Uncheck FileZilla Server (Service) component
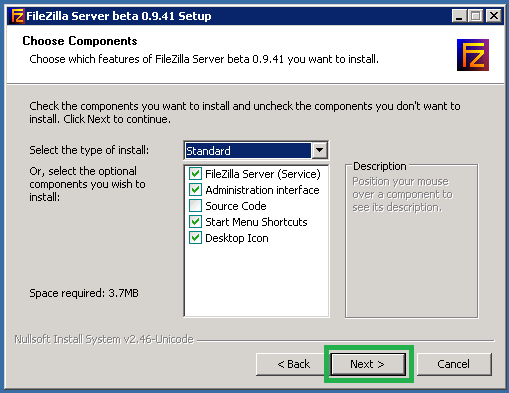The height and width of the screenshot is (393, 509). click(195, 174)
